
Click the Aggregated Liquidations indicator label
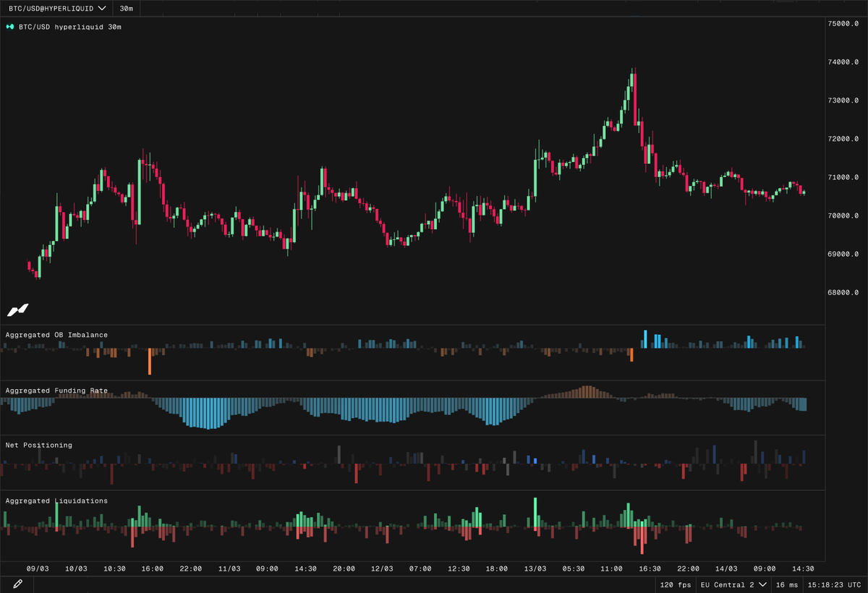(56, 500)
